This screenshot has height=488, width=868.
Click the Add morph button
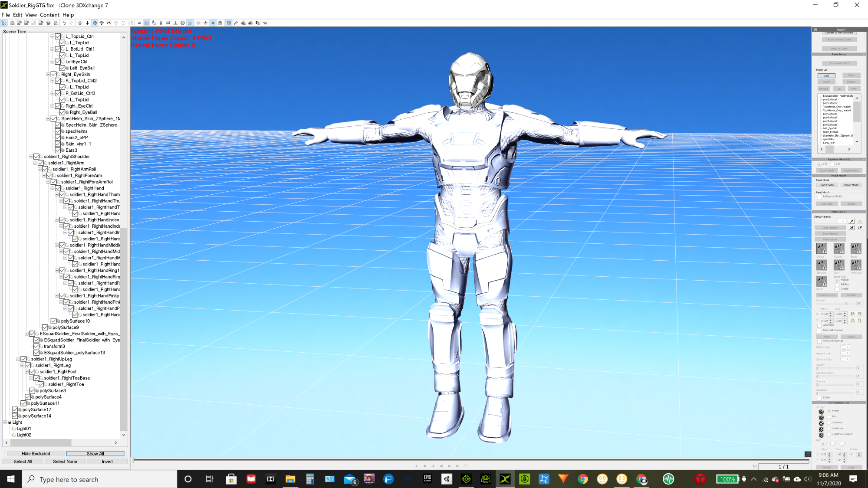[x=826, y=75]
